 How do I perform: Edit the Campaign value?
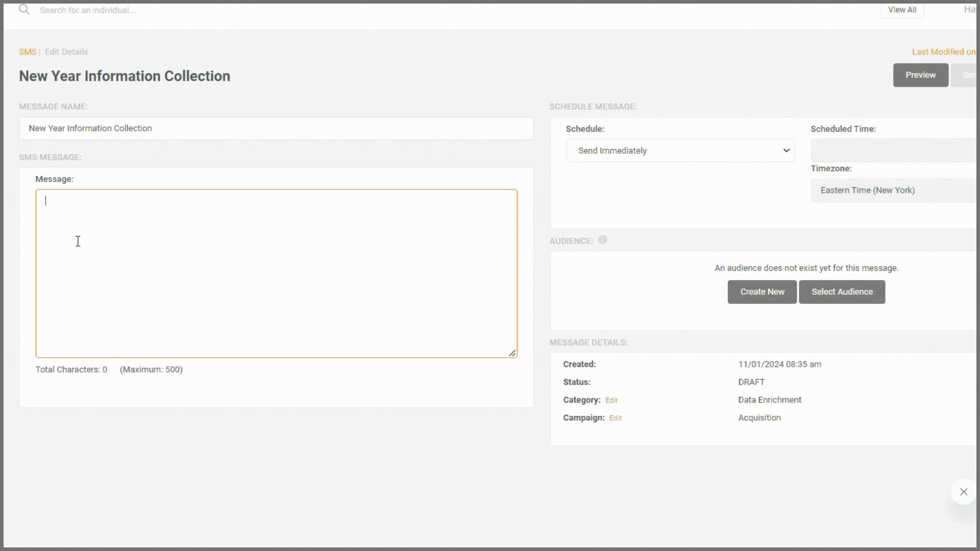(x=615, y=418)
